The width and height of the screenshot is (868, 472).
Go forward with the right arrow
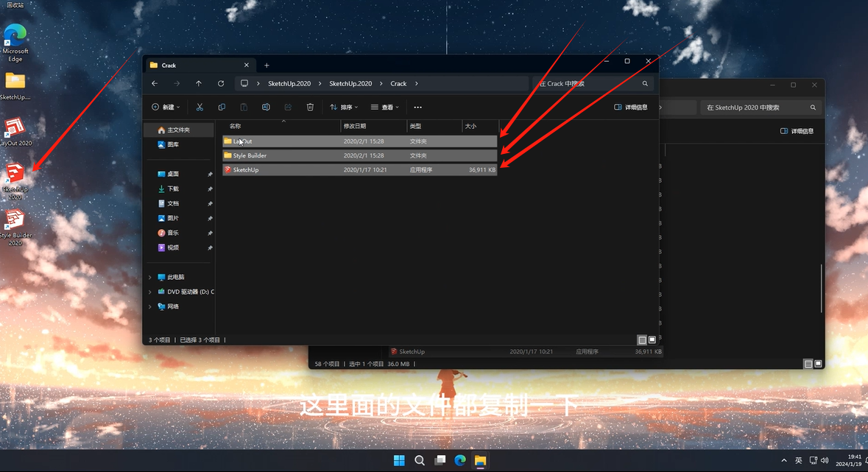[177, 84]
